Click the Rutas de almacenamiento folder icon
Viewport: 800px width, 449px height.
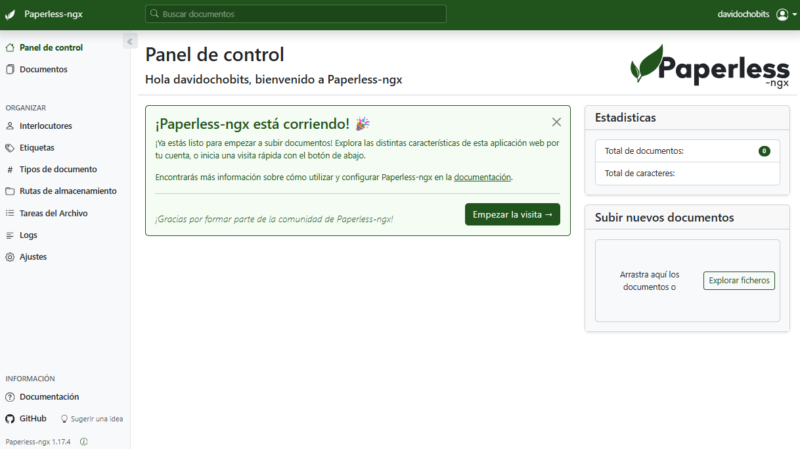click(10, 191)
